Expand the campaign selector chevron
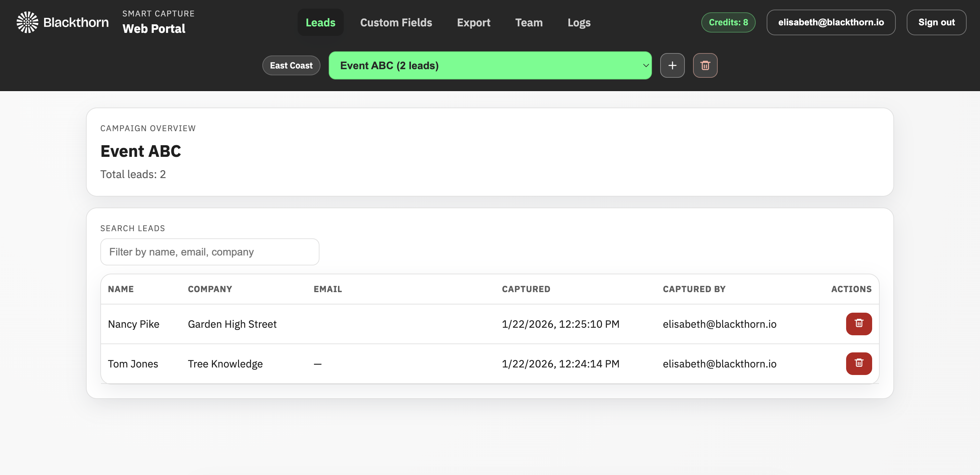The image size is (980, 475). [645, 65]
